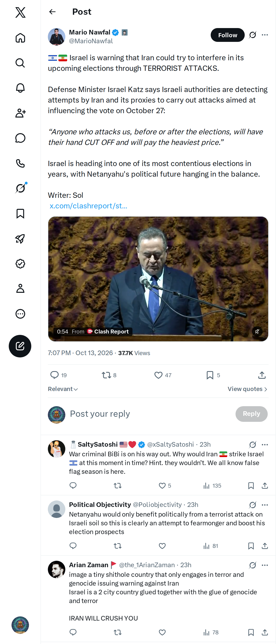Open the Search magnifier icon
This screenshot has height=644, width=276.
(x=20, y=63)
